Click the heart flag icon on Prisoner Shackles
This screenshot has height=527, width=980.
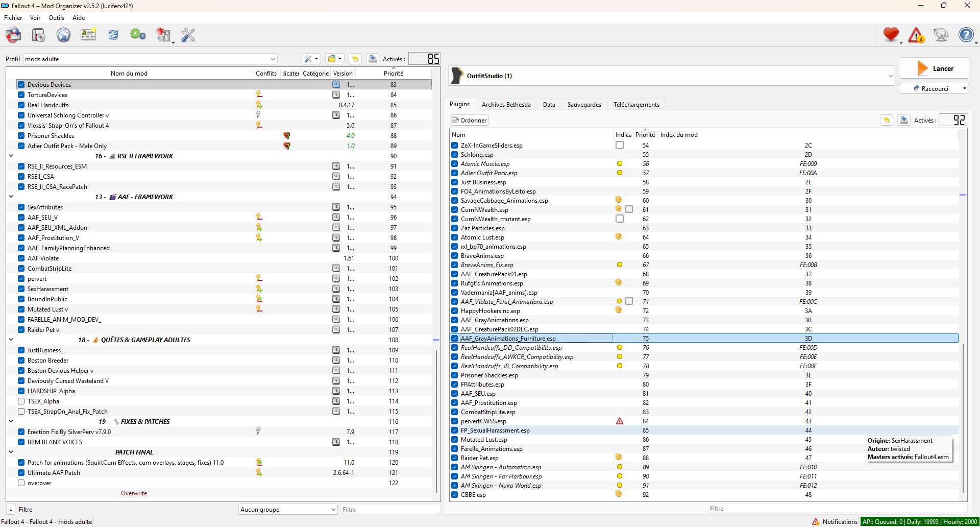(x=287, y=136)
